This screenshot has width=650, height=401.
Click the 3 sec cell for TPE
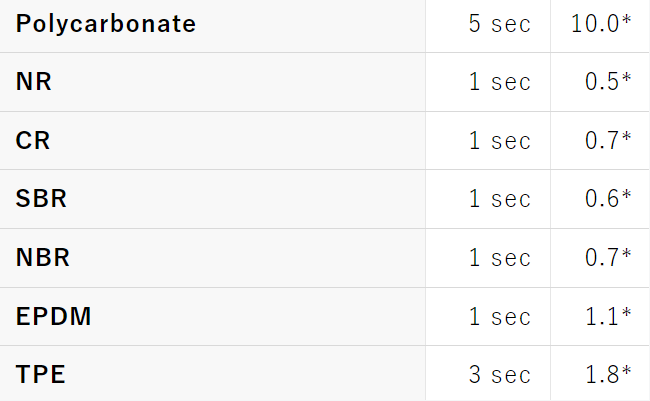click(488, 374)
